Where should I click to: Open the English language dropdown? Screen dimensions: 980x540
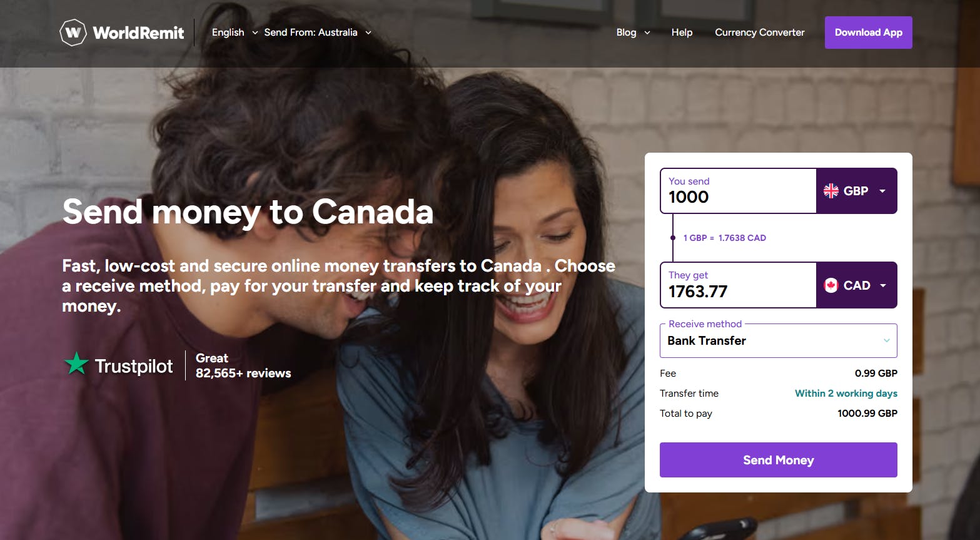pyautogui.click(x=235, y=33)
